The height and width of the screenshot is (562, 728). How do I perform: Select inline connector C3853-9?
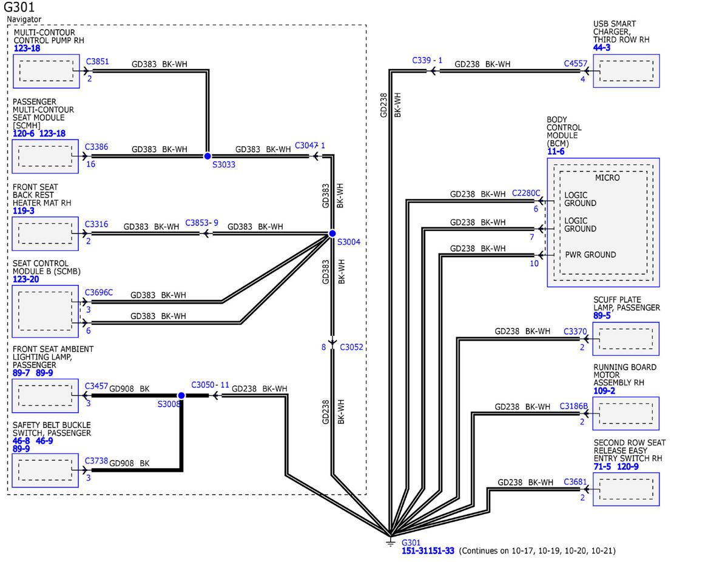coord(201,222)
